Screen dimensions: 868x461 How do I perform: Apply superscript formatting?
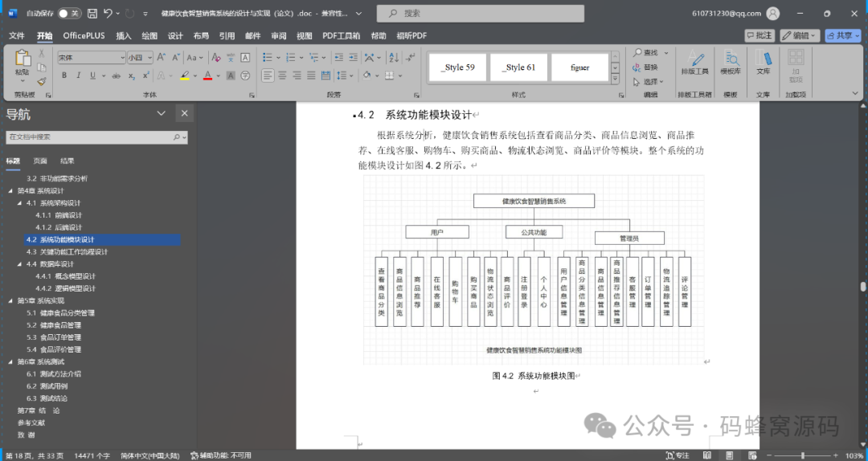(146, 75)
